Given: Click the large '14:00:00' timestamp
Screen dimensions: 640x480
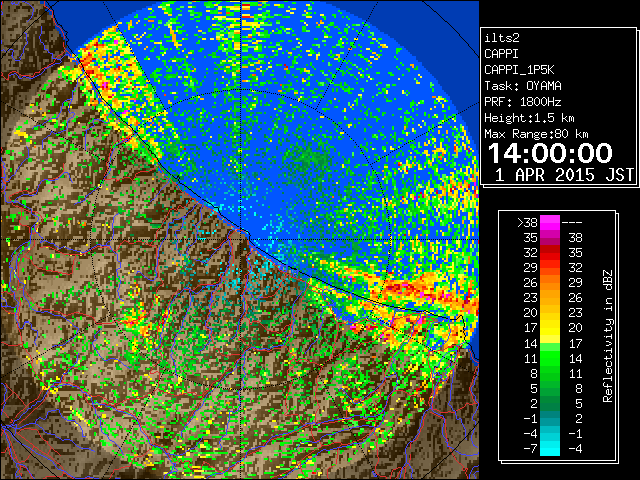Looking at the screenshot, I should point(550,153).
